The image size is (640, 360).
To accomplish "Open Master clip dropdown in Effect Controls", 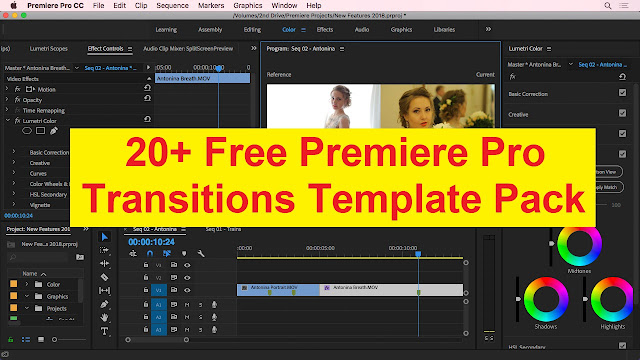I will click(76, 68).
